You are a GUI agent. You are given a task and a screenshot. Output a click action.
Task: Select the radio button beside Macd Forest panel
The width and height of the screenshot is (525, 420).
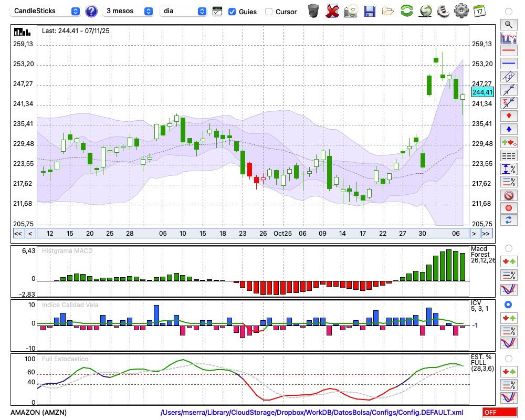[508, 248]
